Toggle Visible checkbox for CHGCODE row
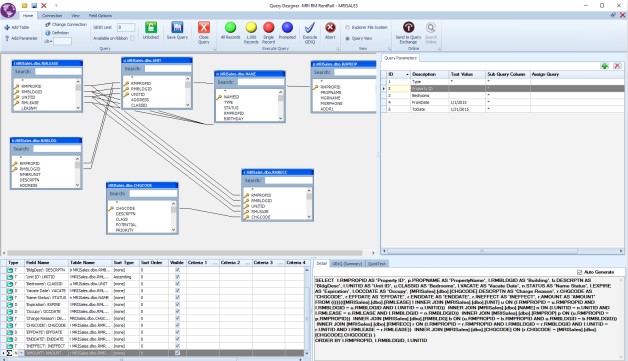The width and height of the screenshot is (628, 361). coord(177,325)
